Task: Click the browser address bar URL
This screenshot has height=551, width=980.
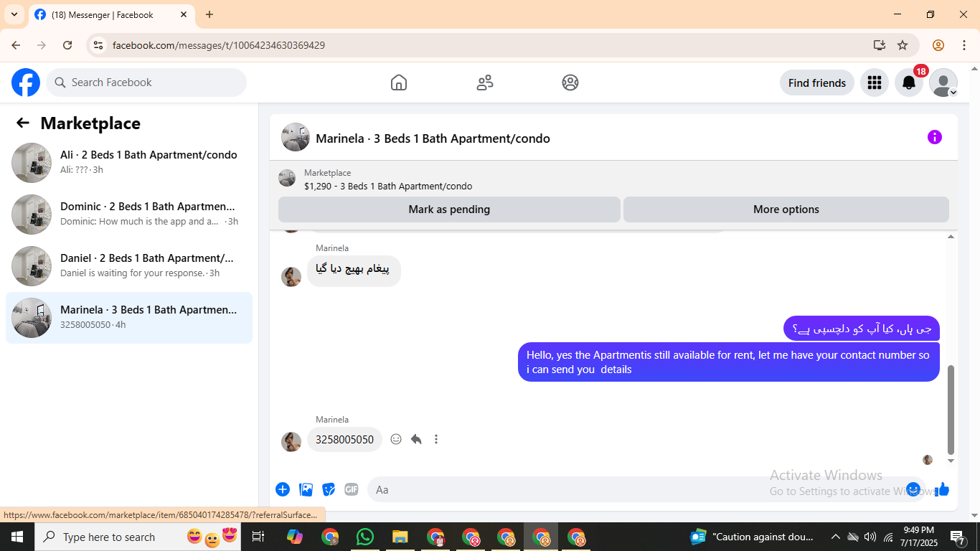Action: pos(219,45)
